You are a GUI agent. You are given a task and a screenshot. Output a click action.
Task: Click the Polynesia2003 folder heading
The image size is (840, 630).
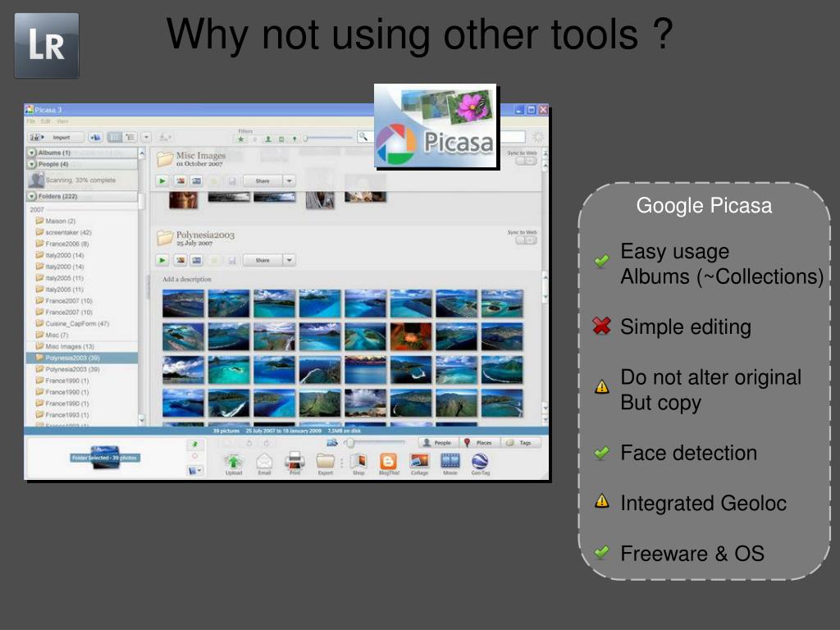pyautogui.click(x=205, y=235)
